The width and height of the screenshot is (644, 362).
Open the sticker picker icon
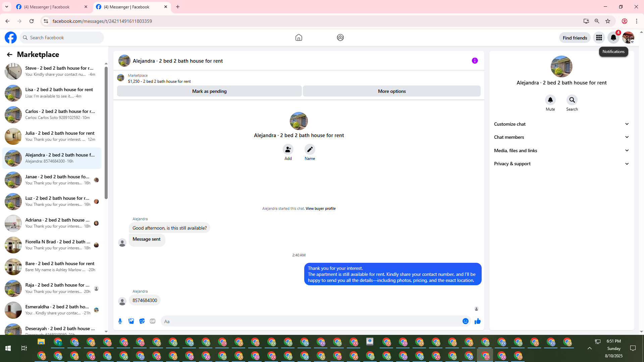142,321
